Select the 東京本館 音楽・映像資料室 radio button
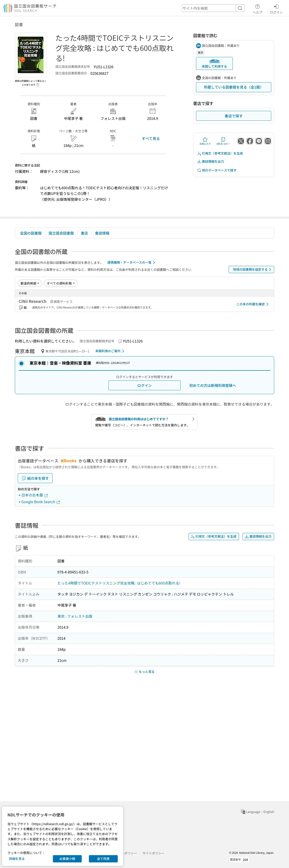Viewport: 289px width, 868px height. pyautogui.click(x=22, y=363)
